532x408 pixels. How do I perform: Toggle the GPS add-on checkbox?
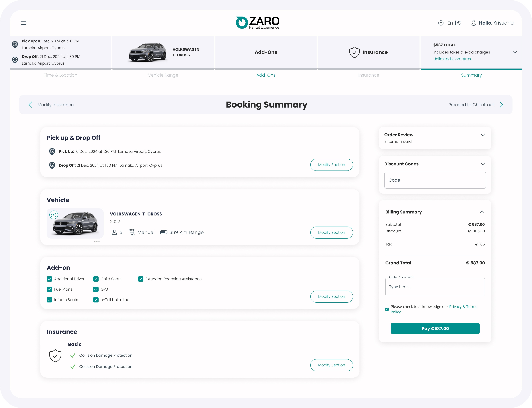(96, 289)
